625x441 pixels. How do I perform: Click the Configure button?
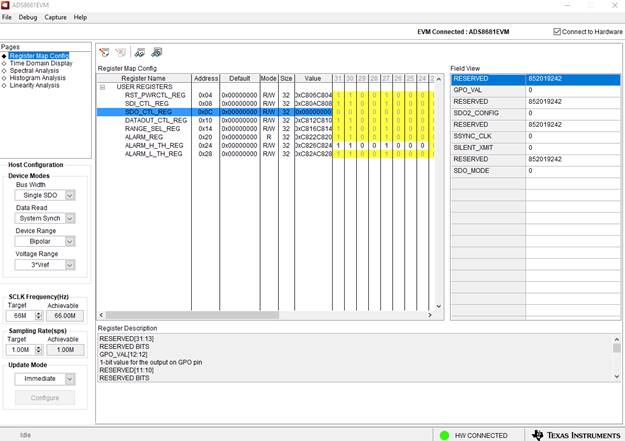(45, 398)
